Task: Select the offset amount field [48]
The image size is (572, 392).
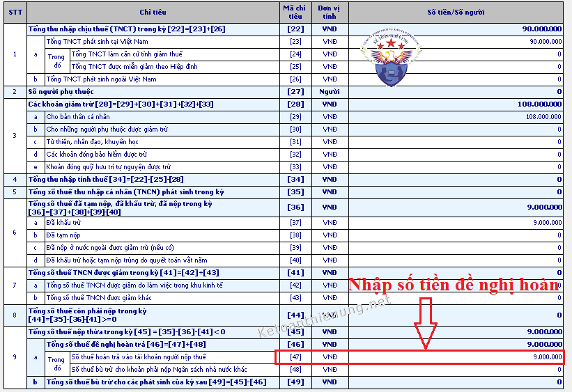Action: [x=456, y=370]
